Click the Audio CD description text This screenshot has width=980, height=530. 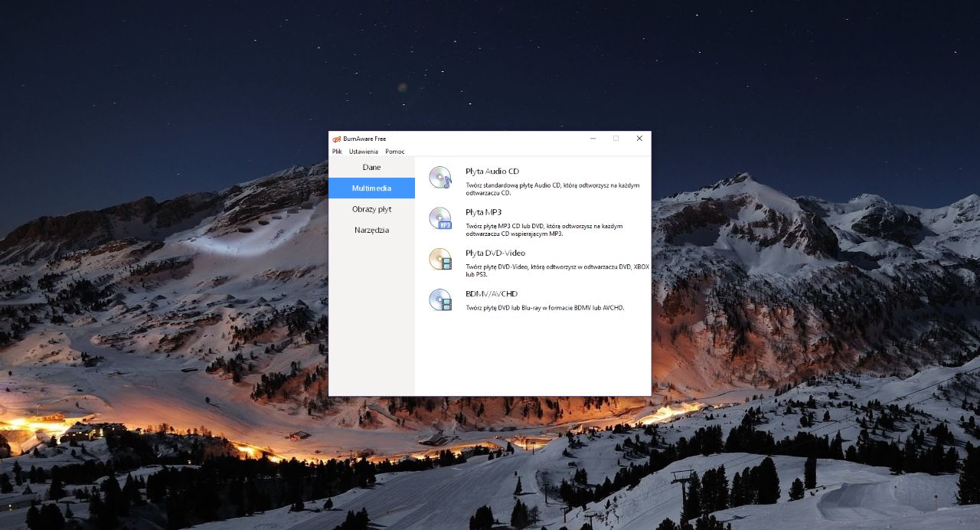click(x=552, y=188)
